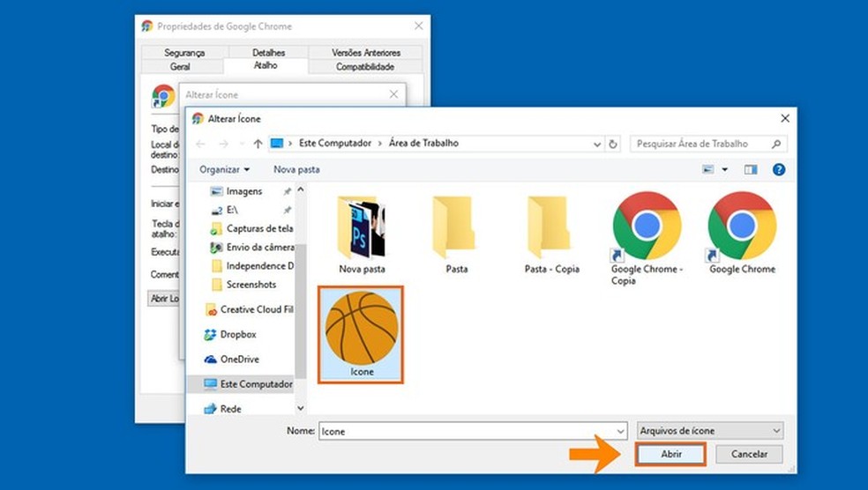868x490 pixels.
Task: Open help with the question mark icon
Action: click(779, 169)
